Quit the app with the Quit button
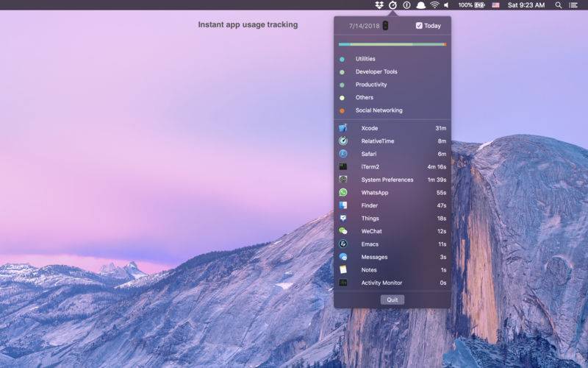Viewport: 588px width, 368px height. click(392, 300)
